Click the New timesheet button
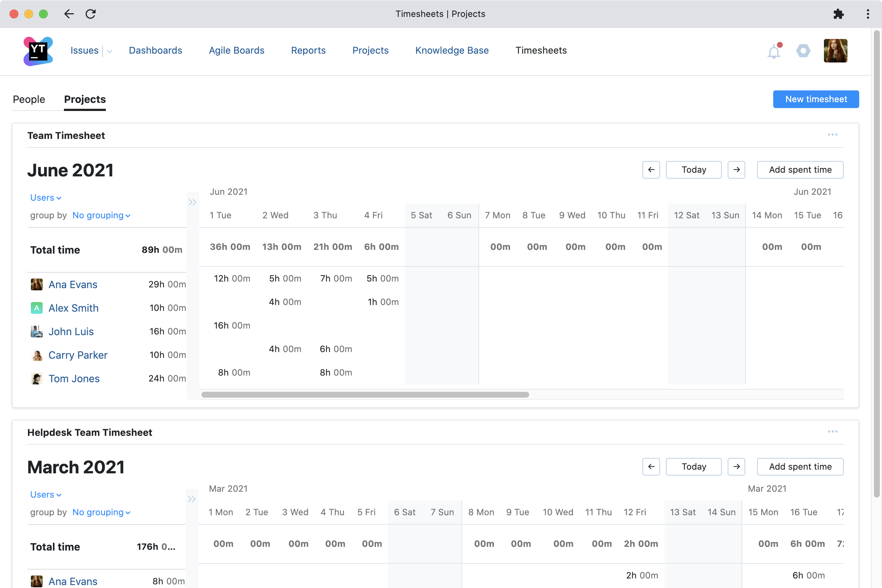Viewport: 882px width, 588px height. [815, 99]
